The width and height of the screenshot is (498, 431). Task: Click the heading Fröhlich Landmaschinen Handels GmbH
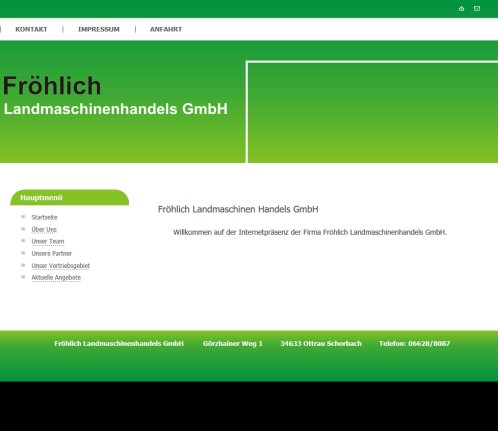point(238,209)
